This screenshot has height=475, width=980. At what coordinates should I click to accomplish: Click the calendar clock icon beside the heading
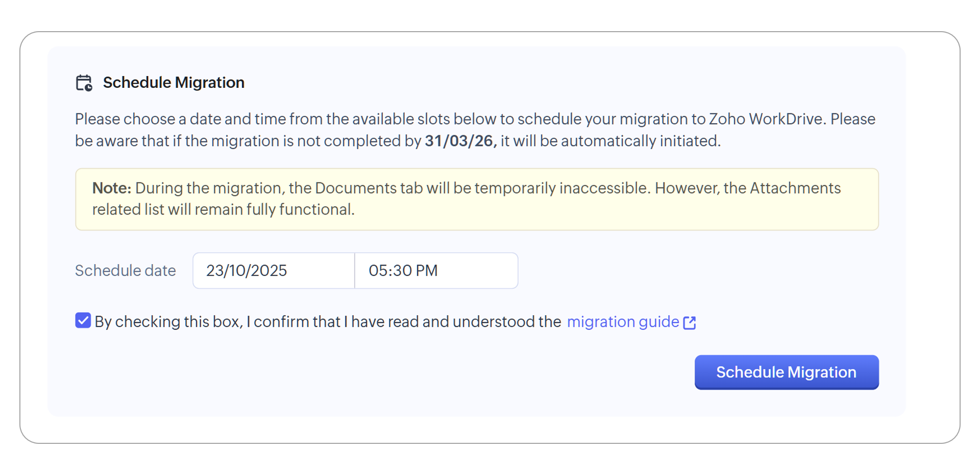[84, 83]
